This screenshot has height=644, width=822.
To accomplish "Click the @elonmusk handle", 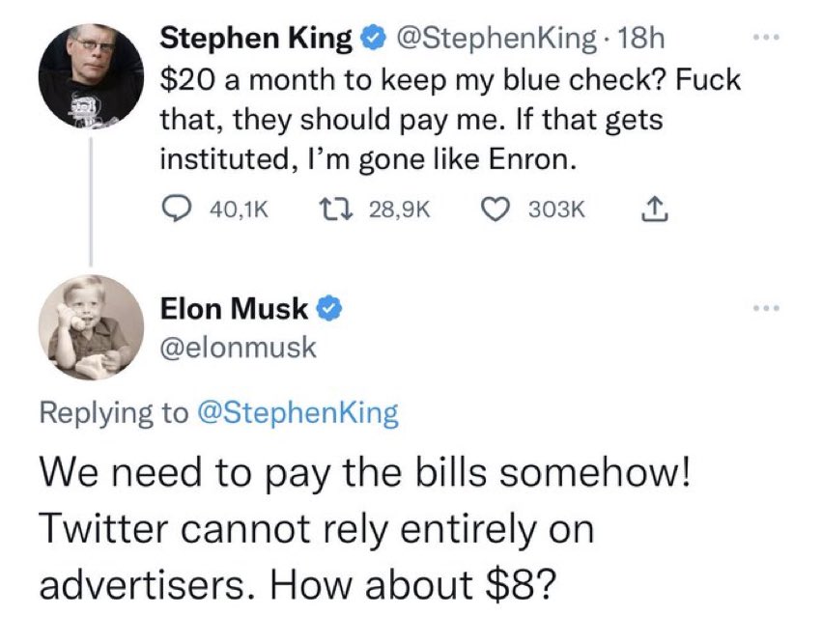I will pos(237,347).
